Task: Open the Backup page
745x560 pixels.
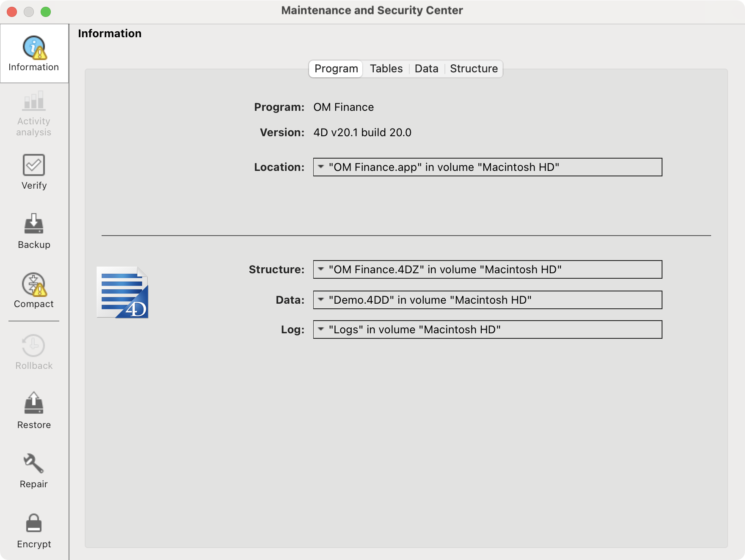Action: tap(34, 231)
